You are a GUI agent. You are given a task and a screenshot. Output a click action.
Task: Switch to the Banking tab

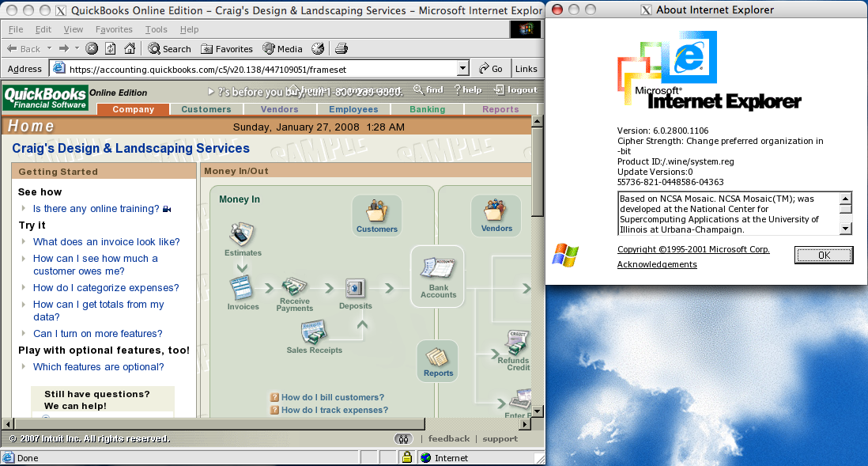coord(428,109)
